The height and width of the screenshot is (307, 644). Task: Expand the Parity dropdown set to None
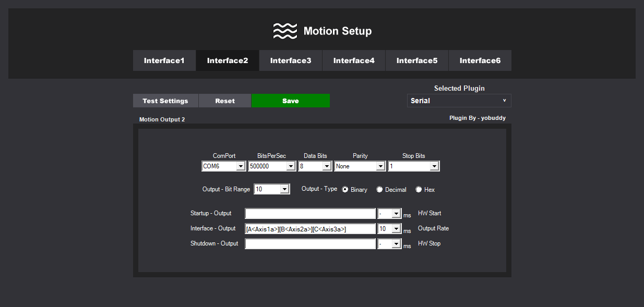click(379, 166)
